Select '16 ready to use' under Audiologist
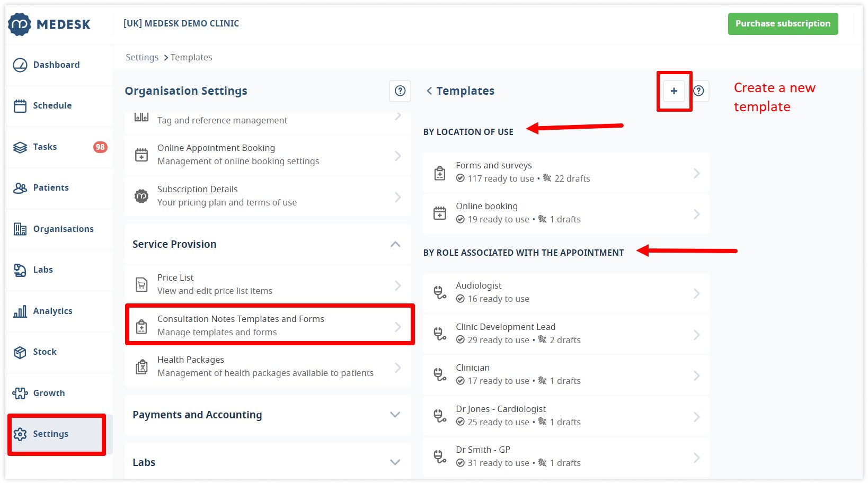 tap(498, 299)
